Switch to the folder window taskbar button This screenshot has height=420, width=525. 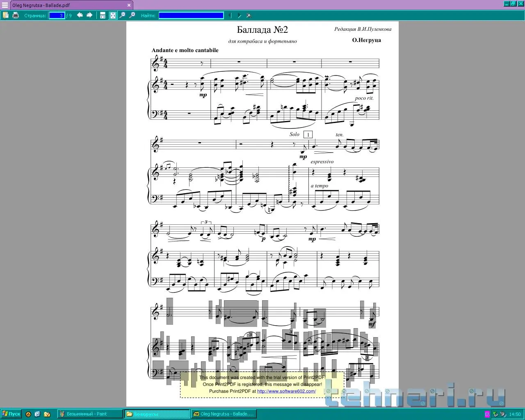157,414
